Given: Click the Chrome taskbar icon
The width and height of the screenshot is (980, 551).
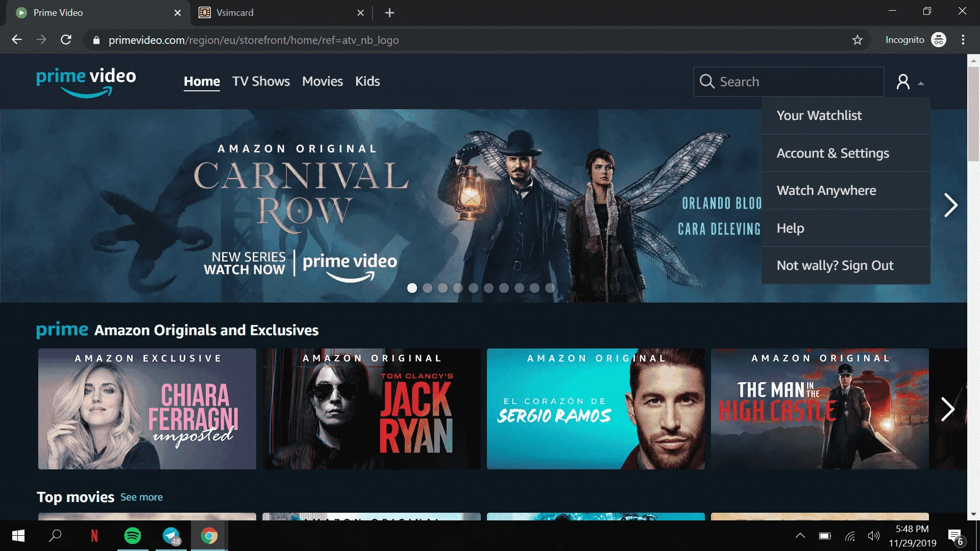Looking at the screenshot, I should [x=209, y=536].
